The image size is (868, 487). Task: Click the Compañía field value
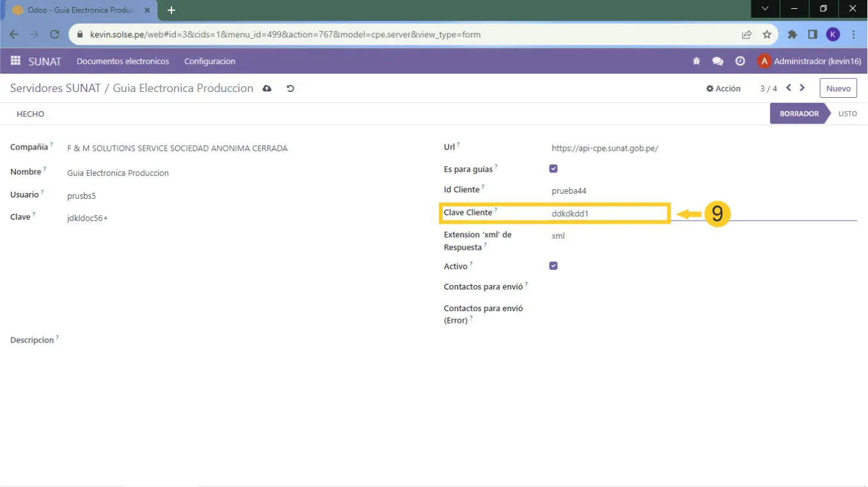click(177, 148)
